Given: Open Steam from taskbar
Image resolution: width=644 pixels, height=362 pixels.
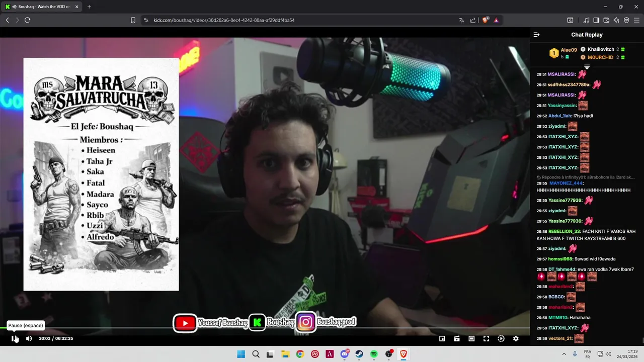Looking at the screenshot, I should pos(359,354).
